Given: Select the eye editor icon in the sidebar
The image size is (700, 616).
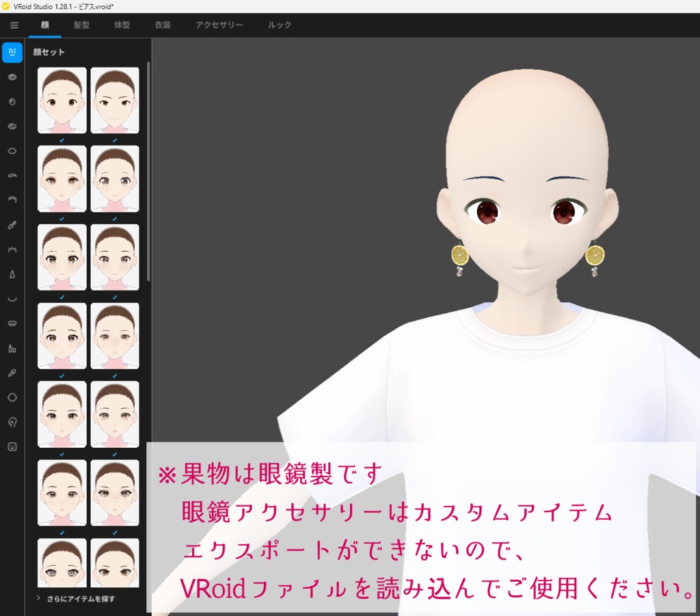Looking at the screenshot, I should pos(12,77).
